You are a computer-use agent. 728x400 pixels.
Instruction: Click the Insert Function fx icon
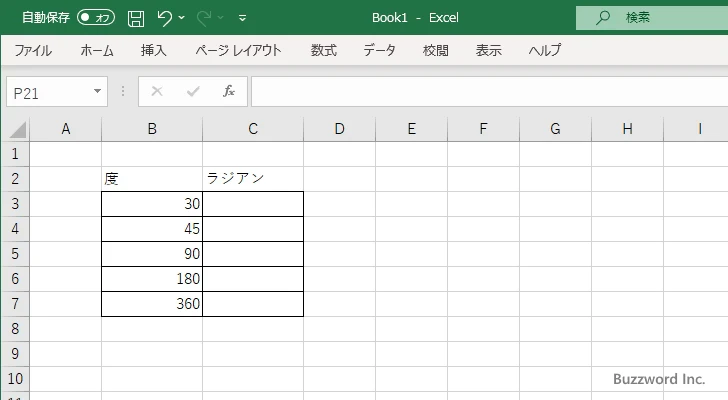[229, 91]
